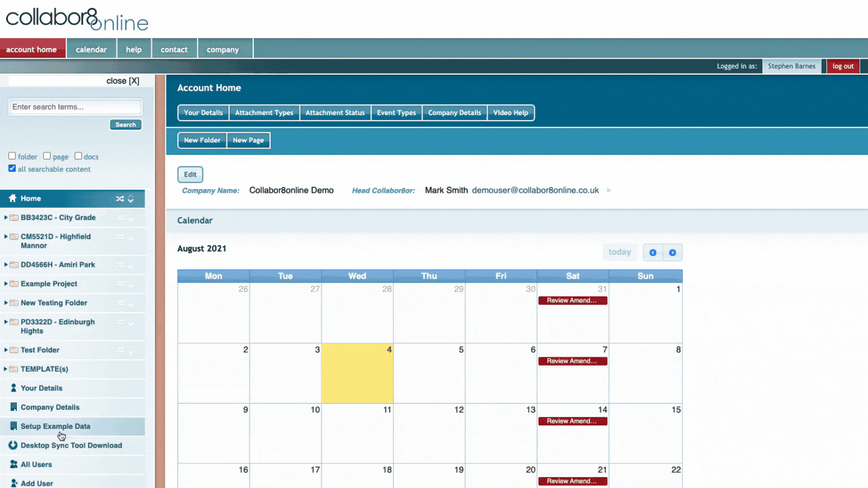This screenshot has height=488, width=868.
Task: Expand the DD4566H - Amiri Park folder
Action: (x=6, y=264)
